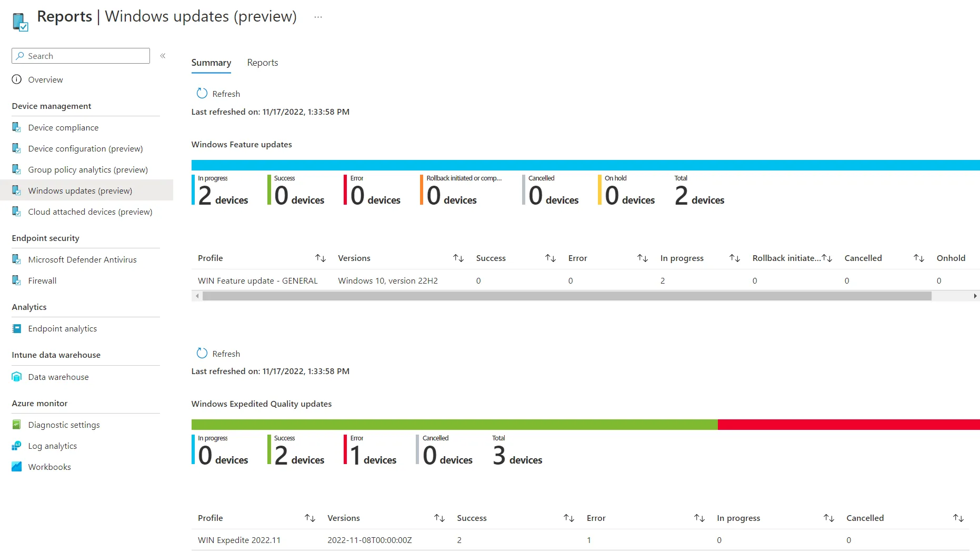Refresh the Expedited Quality updates section

coord(218,354)
